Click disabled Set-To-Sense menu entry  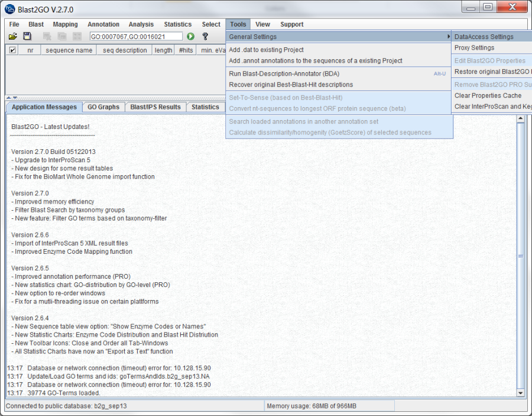pyautogui.click(x=339, y=98)
